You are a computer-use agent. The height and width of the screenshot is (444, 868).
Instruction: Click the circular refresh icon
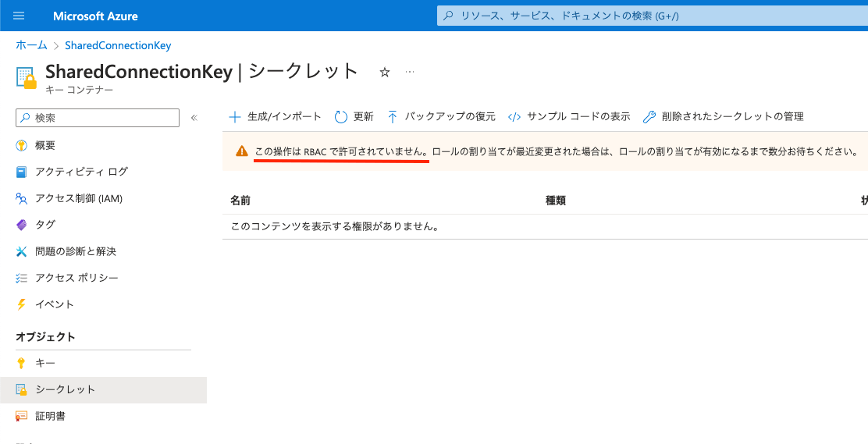(341, 117)
